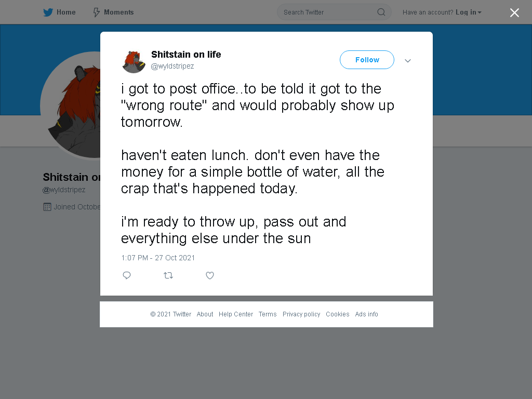Open the Help Center footer link
Image resolution: width=532 pixels, height=399 pixels.
coord(236,314)
